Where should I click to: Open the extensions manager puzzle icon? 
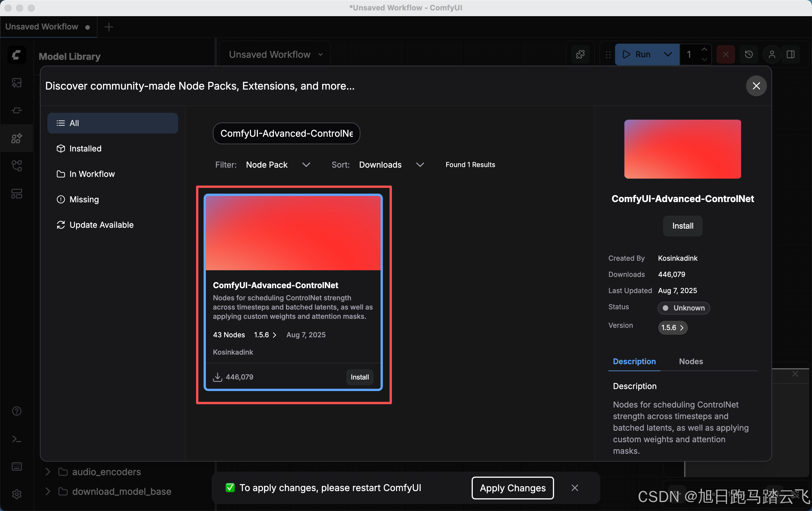click(580, 54)
